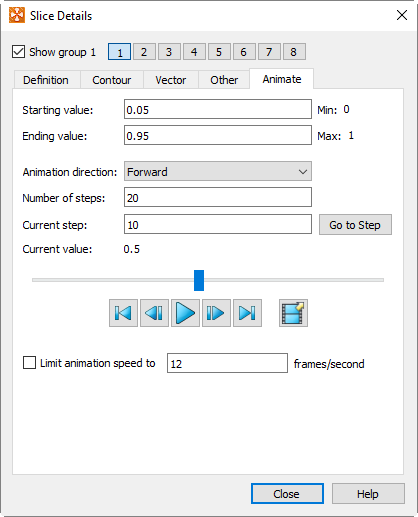Select slice group 2 button
Image resolution: width=418 pixels, height=517 pixels.
click(x=144, y=52)
